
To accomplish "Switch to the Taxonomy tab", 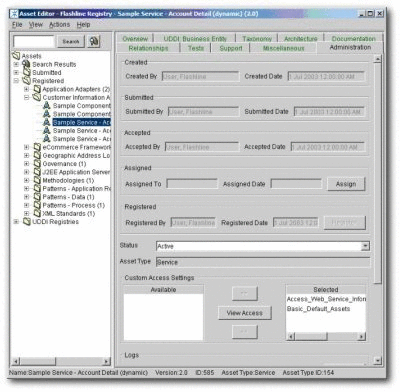I will [257, 39].
